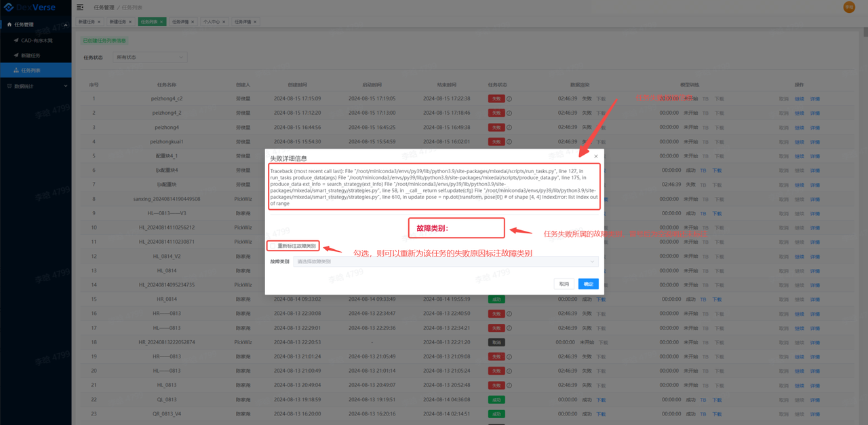Click the 确定 button in dialog
Viewport: 868px width, 425px height.
588,284
